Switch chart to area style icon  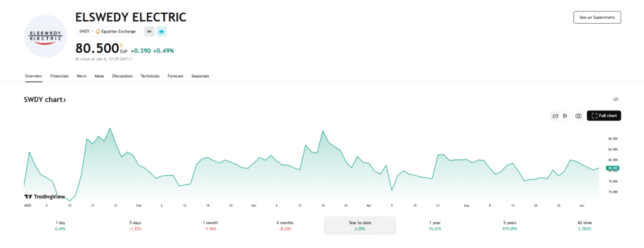(555, 116)
